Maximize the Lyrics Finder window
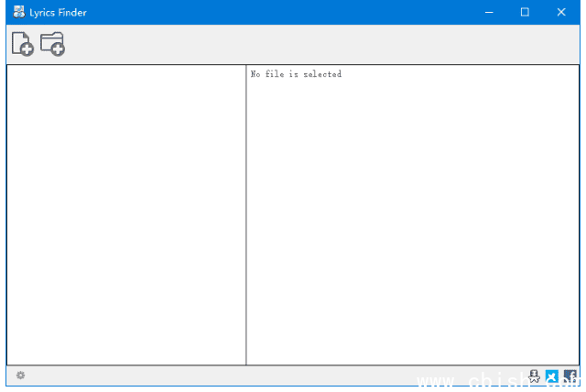This screenshot has height=392, width=586. point(525,12)
